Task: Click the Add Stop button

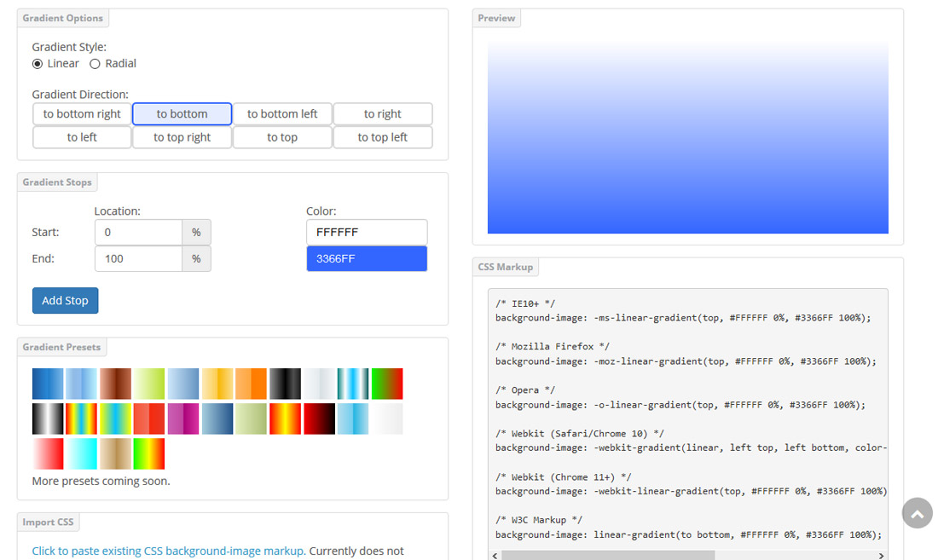Action: (x=65, y=301)
